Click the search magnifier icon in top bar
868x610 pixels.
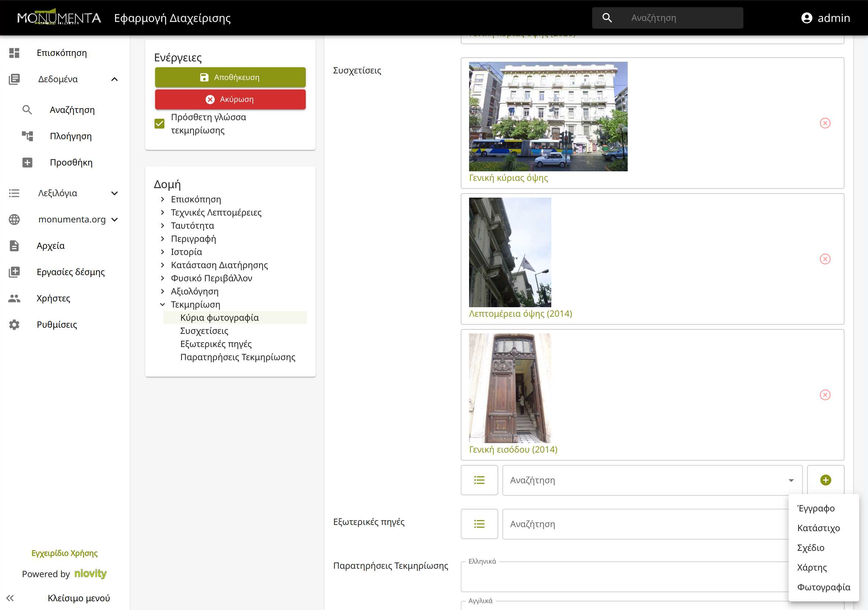point(607,18)
